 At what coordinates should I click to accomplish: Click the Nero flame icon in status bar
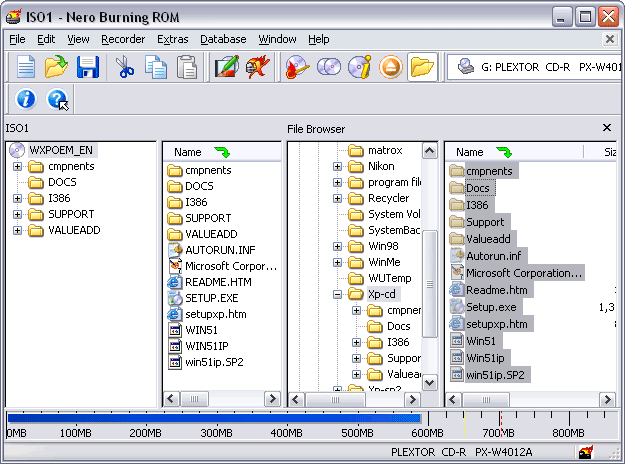point(586,452)
